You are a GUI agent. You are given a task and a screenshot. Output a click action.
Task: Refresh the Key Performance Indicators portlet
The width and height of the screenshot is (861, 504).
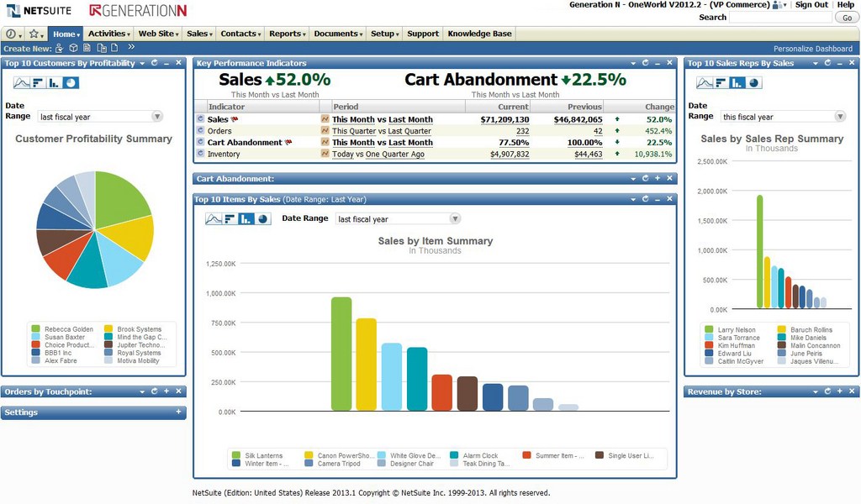point(645,62)
